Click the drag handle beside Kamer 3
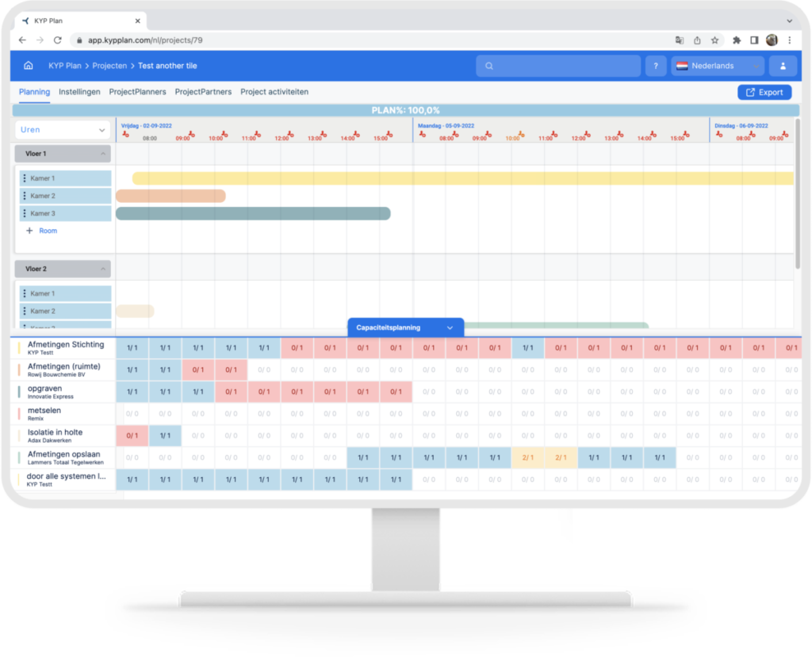The image size is (812, 657). click(25, 213)
